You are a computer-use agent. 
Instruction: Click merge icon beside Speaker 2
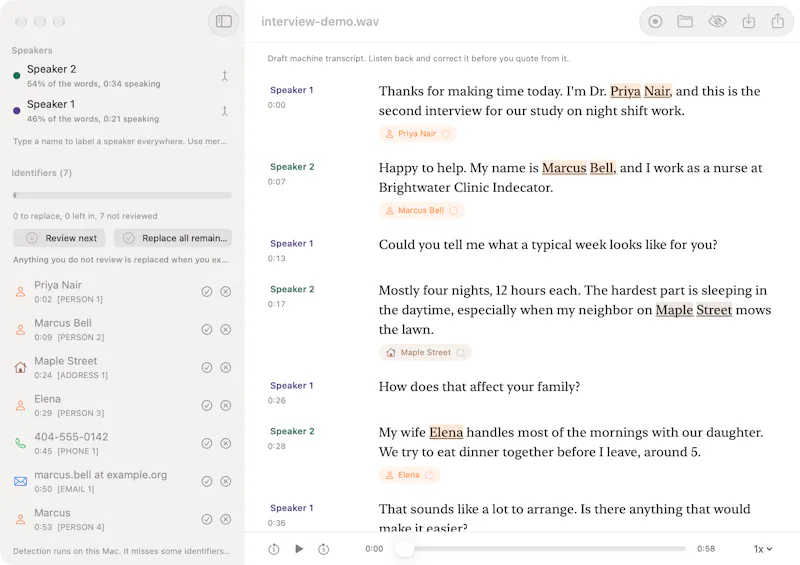(224, 76)
